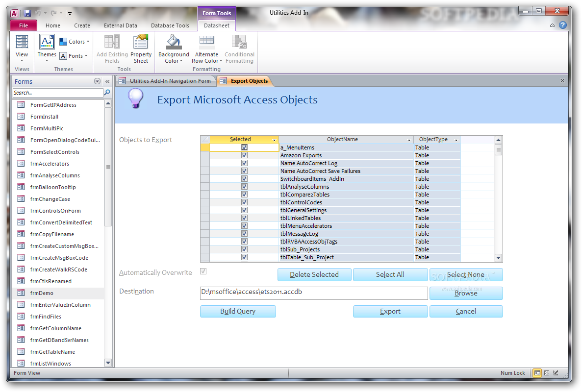Open the ObjectName column filter dropdown
Image resolution: width=582 pixels, height=392 pixels.
[409, 140]
